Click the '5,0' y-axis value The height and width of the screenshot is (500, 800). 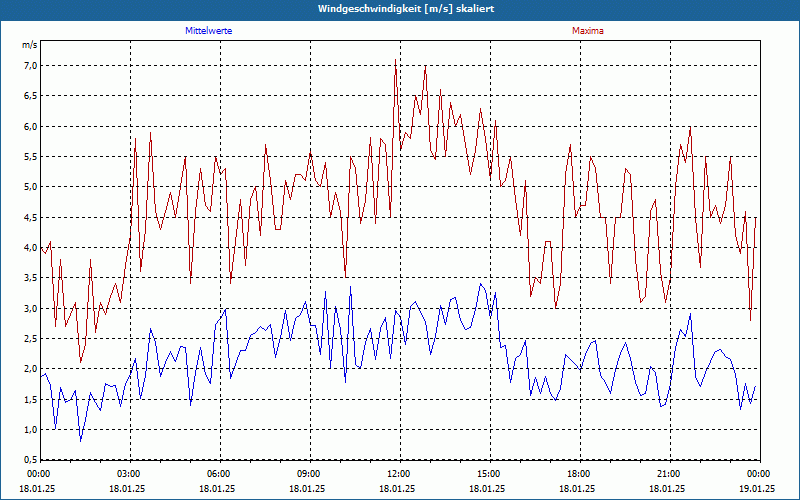[x=31, y=187]
